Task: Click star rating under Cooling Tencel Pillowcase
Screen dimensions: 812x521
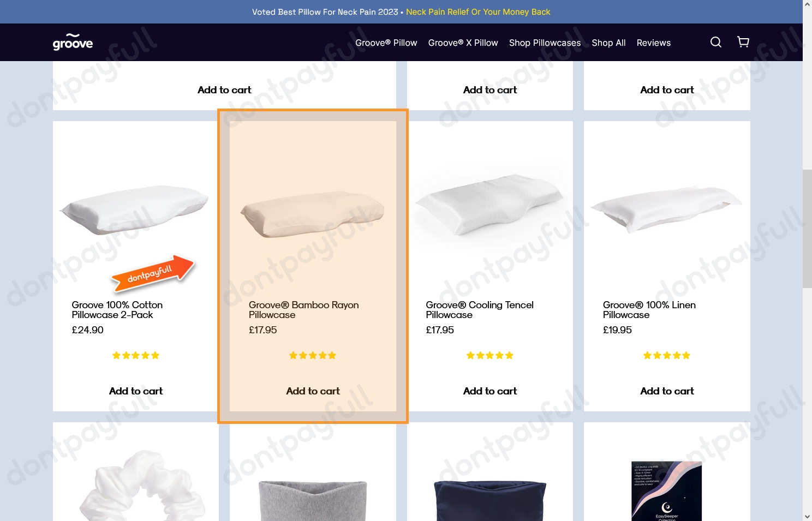Action: pos(490,356)
